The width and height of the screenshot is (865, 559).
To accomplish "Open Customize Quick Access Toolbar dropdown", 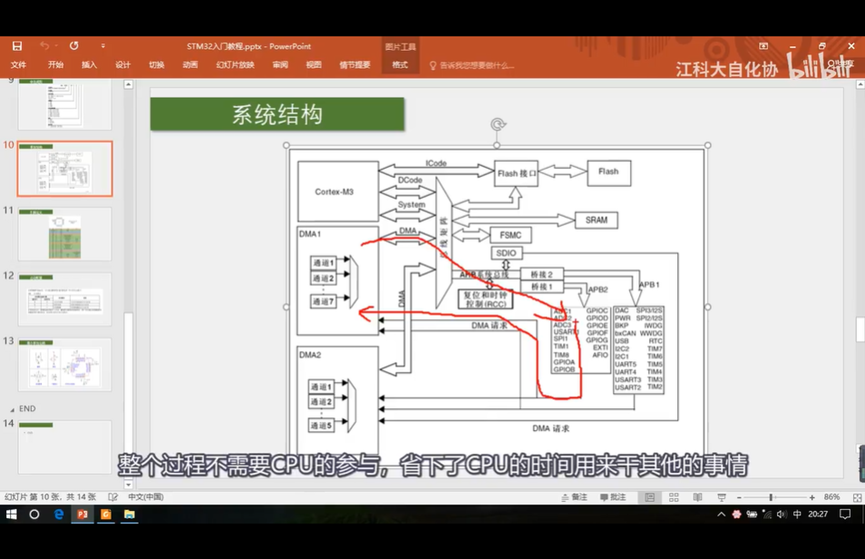I will click(103, 46).
